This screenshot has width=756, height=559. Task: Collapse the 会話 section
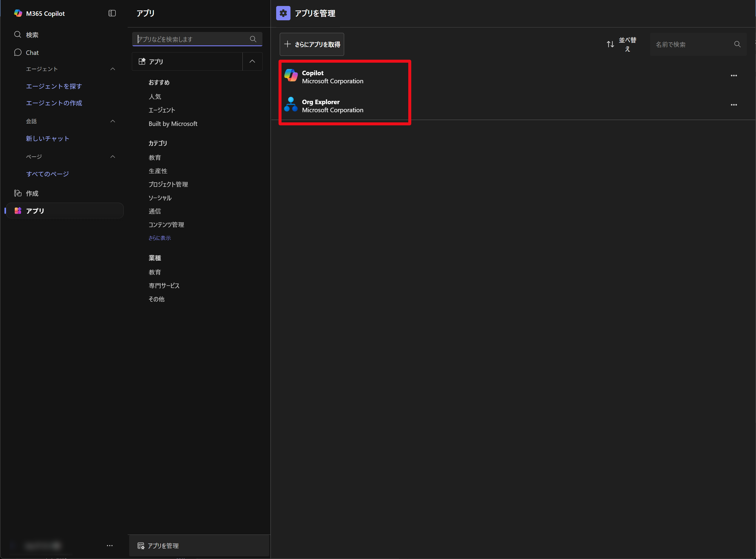tap(113, 121)
